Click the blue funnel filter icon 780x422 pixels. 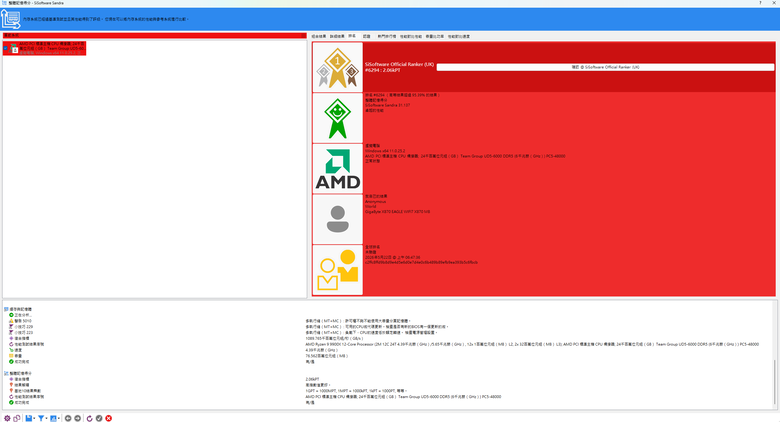41,418
